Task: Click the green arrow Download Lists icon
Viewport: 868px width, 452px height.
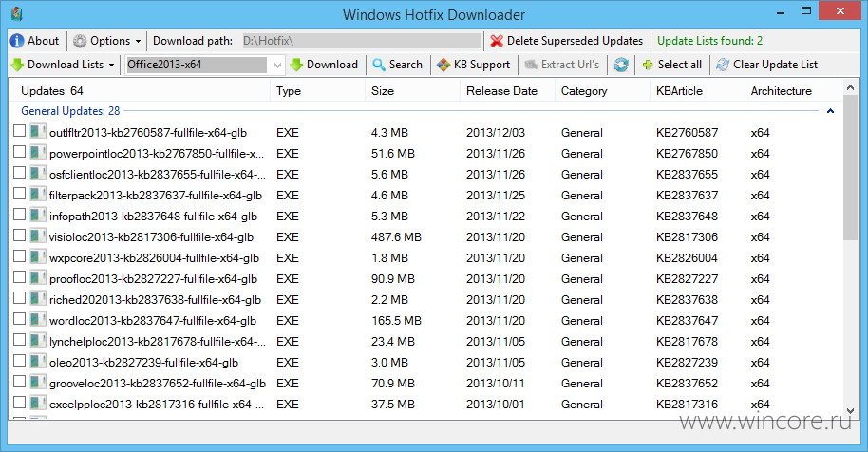Action: point(17,65)
